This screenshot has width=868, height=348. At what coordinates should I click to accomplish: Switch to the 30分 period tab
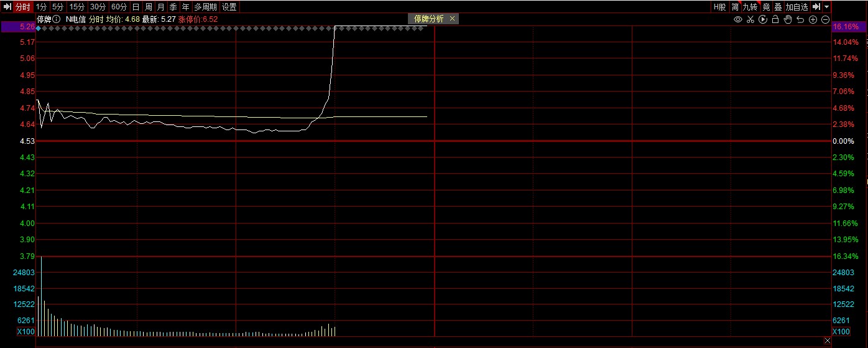98,7
